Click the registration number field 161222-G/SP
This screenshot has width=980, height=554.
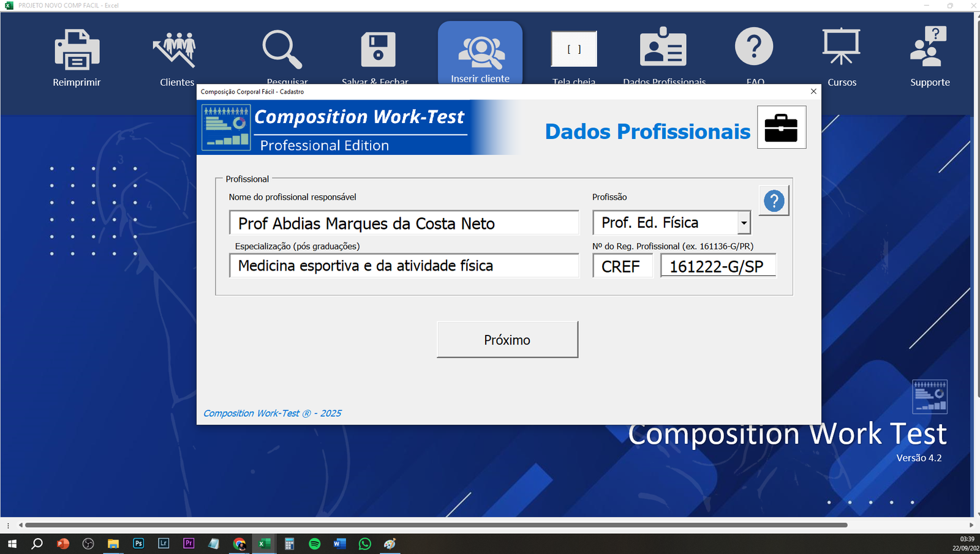718,266
